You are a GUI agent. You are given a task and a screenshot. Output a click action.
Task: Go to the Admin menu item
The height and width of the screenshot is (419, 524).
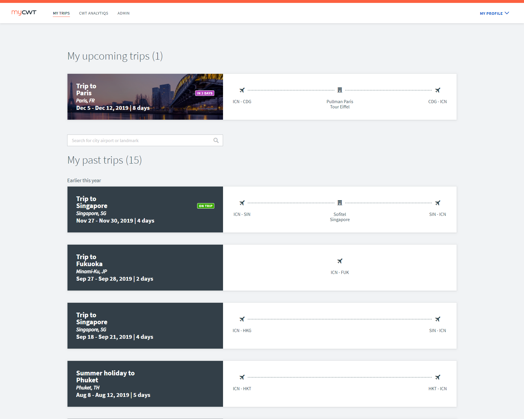(x=123, y=13)
